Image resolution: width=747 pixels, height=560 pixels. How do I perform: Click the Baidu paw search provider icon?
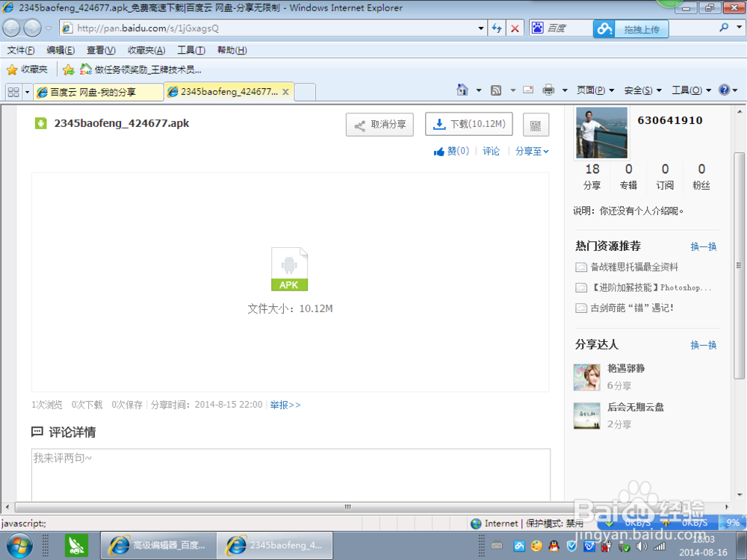537,28
